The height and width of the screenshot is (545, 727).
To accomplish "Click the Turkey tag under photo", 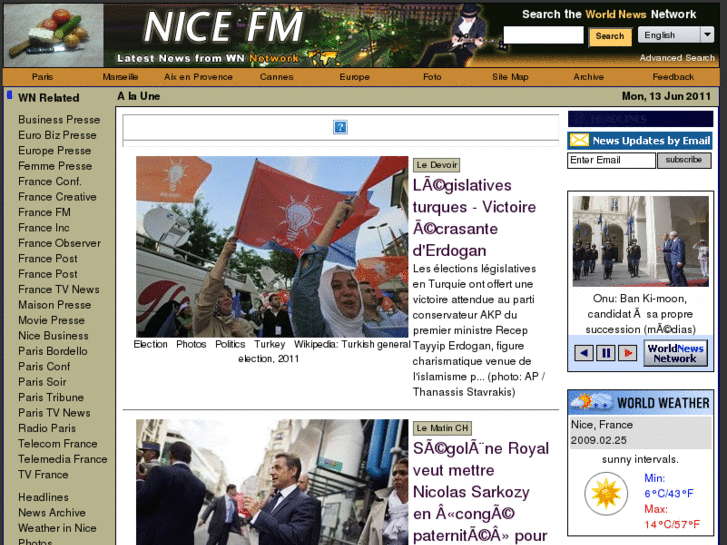I will pyautogui.click(x=269, y=344).
